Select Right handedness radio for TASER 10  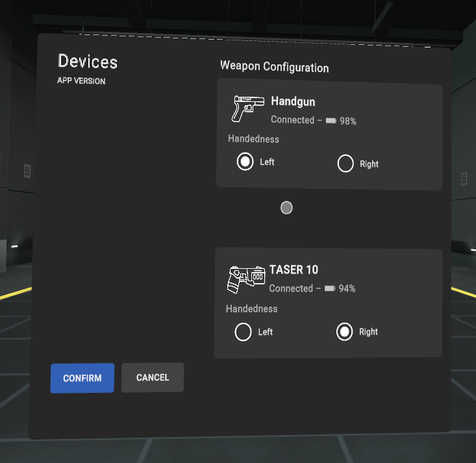344,332
